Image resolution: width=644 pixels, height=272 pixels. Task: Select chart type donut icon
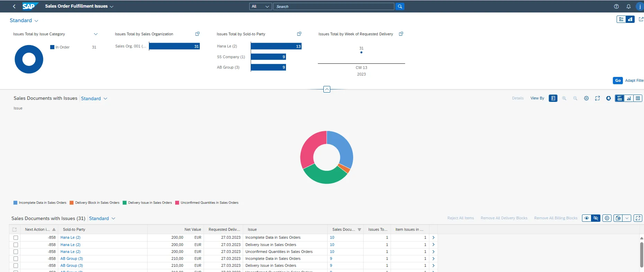(x=608, y=98)
